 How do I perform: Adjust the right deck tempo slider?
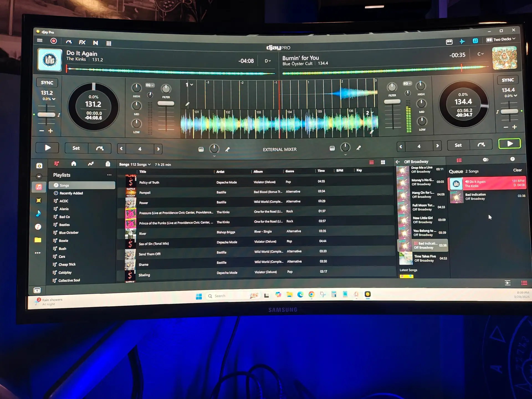tap(509, 111)
